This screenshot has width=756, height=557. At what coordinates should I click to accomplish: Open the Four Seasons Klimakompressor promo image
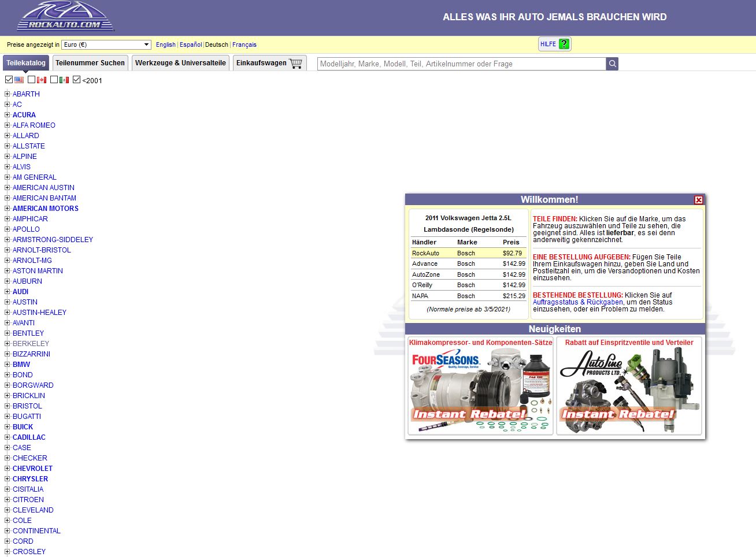(480, 390)
